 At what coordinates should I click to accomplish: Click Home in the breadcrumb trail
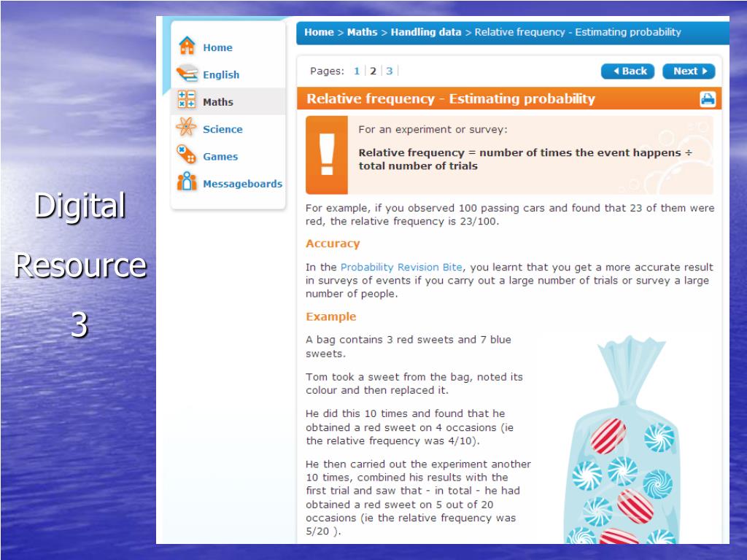pos(319,32)
